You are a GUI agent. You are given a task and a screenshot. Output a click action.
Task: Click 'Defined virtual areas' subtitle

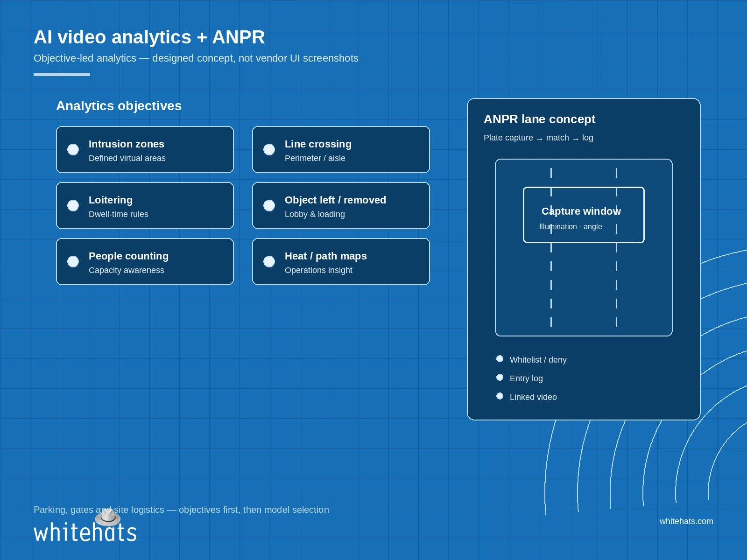tap(127, 158)
